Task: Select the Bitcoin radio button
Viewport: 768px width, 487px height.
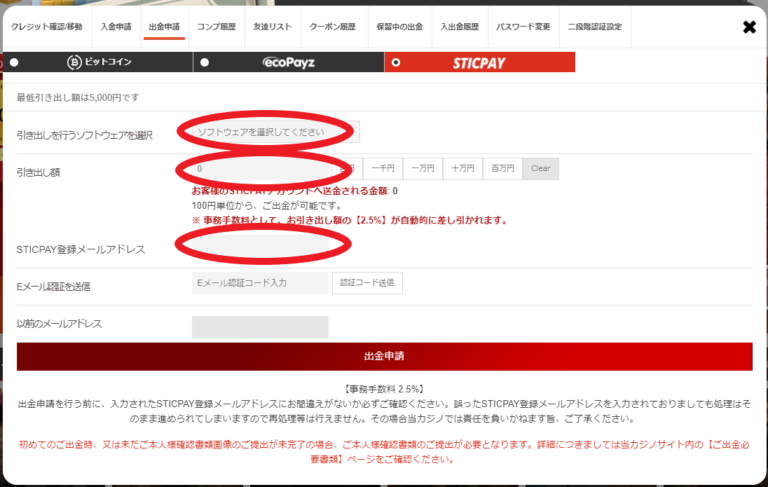Action: (14, 62)
